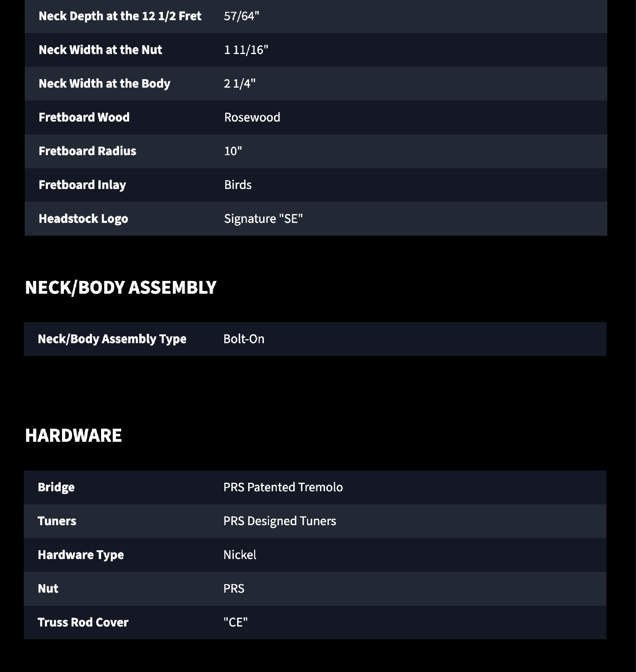The width and height of the screenshot is (636, 672).
Task: Click the HARDWARE section heading
Action: click(x=73, y=436)
